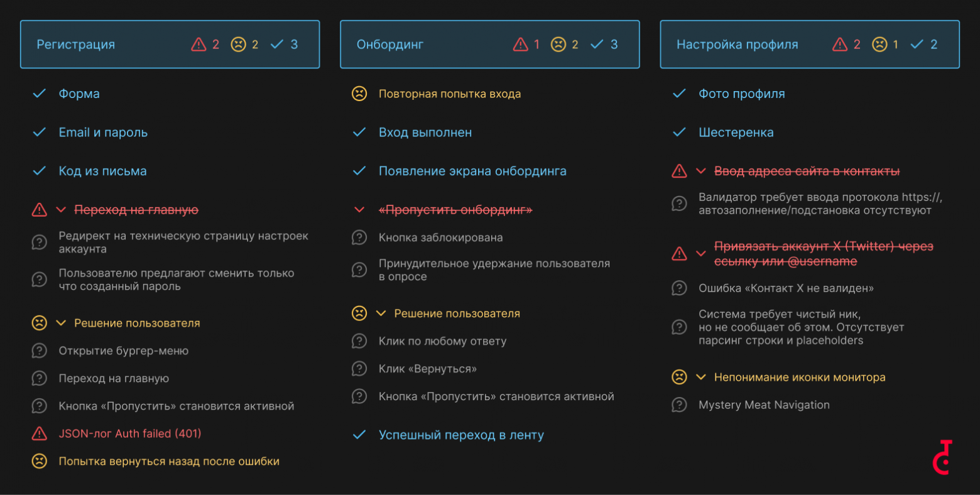
Task: Select the Настройка профиля header panel
Action: (x=810, y=45)
